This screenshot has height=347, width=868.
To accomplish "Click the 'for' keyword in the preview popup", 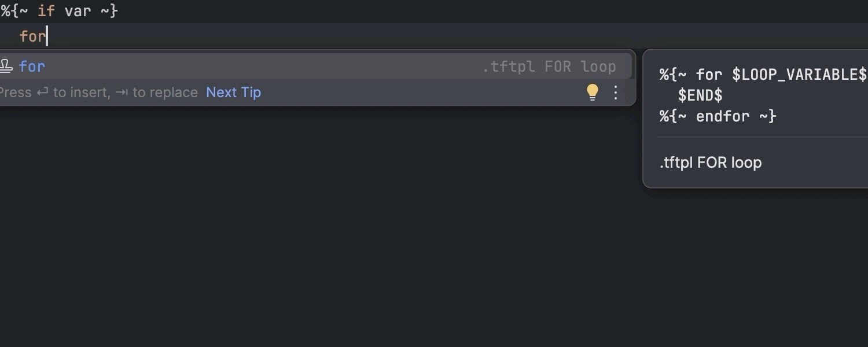I will click(709, 75).
